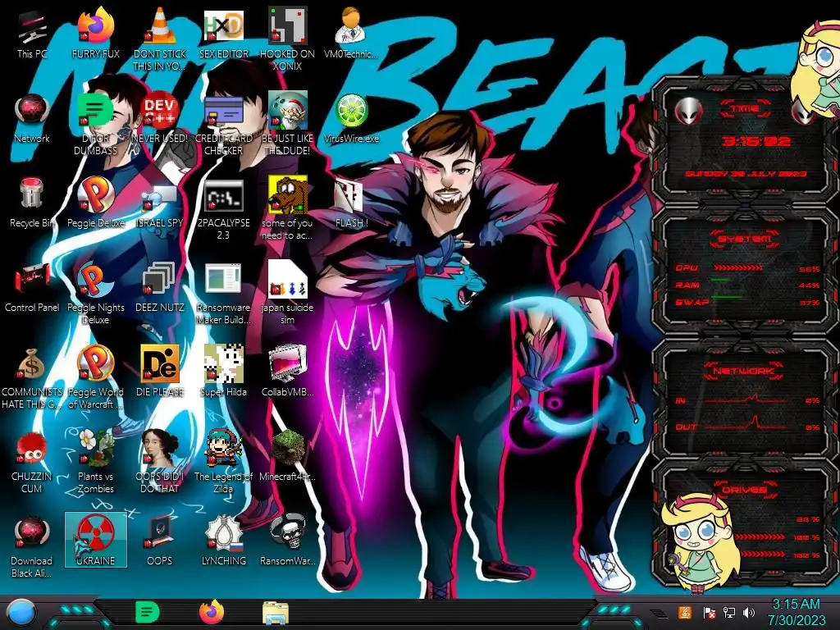The image size is (840, 630).
Task: Select the Ransomware Maker Build... icon
Action: pyautogui.click(x=224, y=294)
